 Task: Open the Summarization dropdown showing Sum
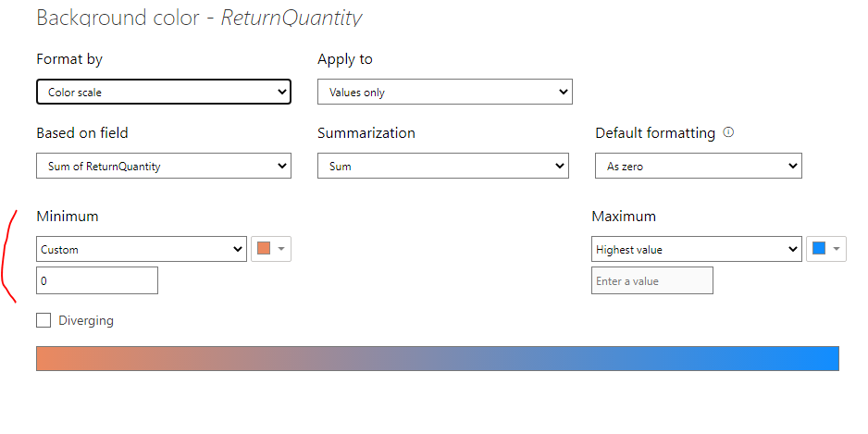pyautogui.click(x=443, y=166)
